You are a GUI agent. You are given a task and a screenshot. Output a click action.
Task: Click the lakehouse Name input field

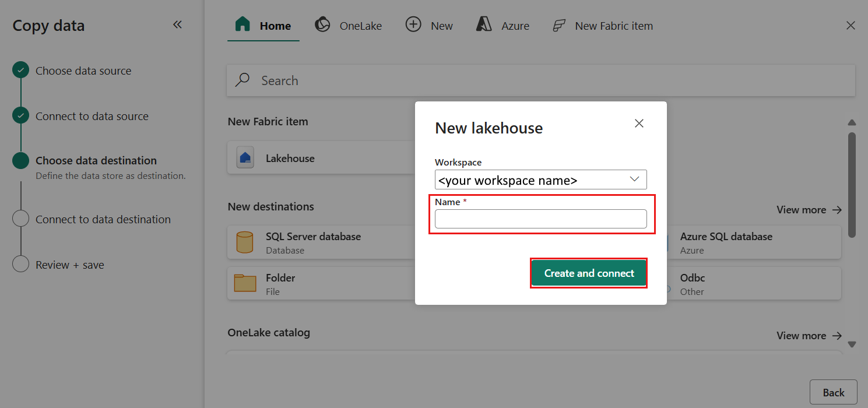tap(541, 219)
